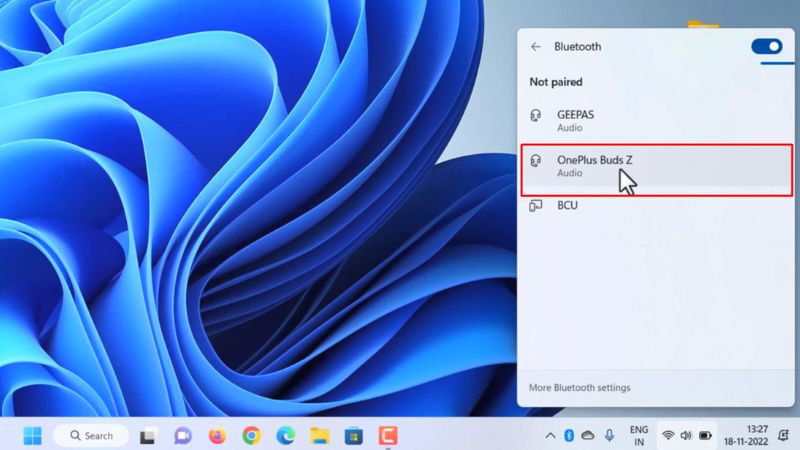Click the taskbar Search box
The width and height of the screenshot is (800, 450).
[91, 436]
